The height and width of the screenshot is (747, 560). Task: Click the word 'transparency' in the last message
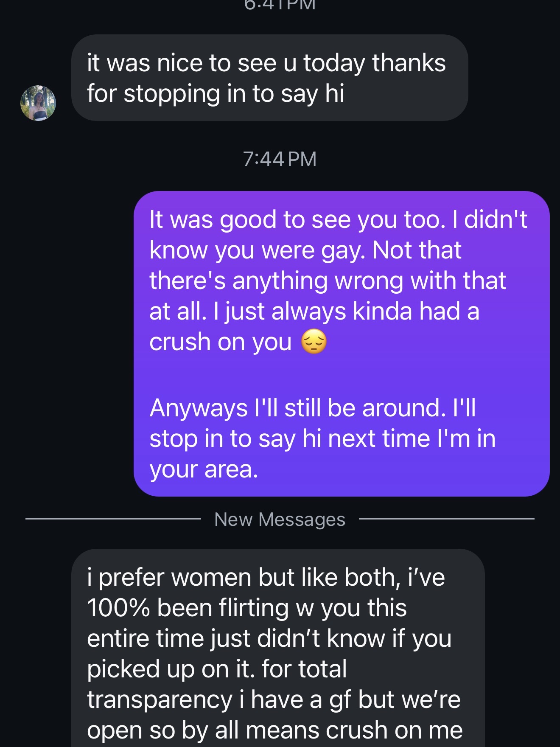[159, 700]
